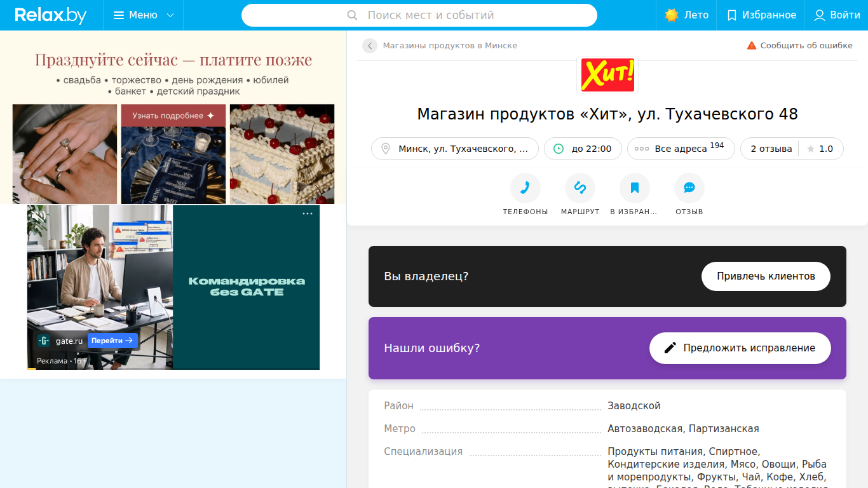Click the three-dots Все адреса icon
Screen dimensions: 868x488
tap(642, 149)
